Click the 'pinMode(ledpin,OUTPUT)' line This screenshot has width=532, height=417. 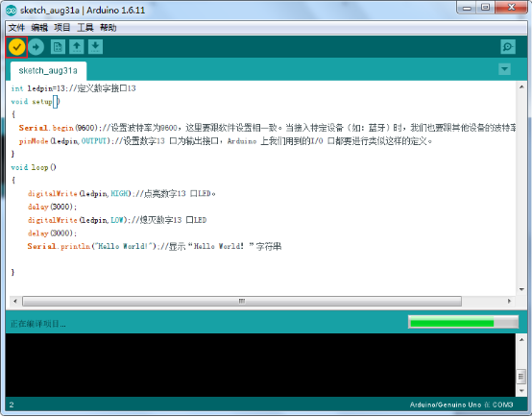click(x=226, y=141)
